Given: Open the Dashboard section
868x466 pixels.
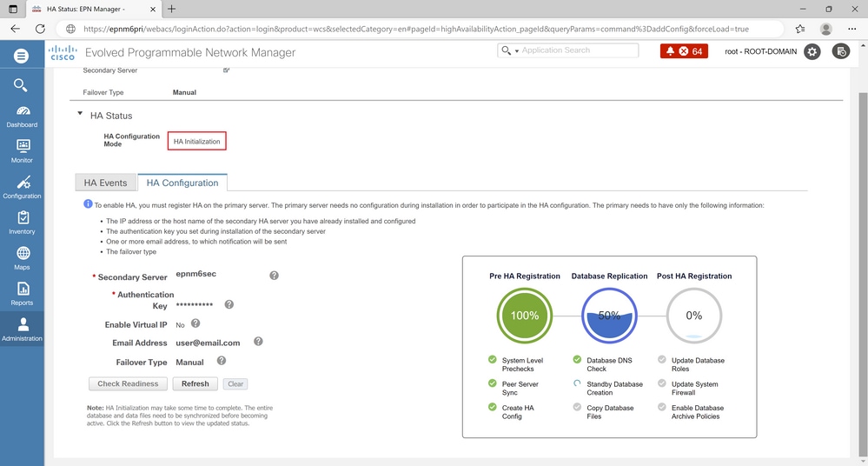Looking at the screenshot, I should pyautogui.click(x=22, y=116).
